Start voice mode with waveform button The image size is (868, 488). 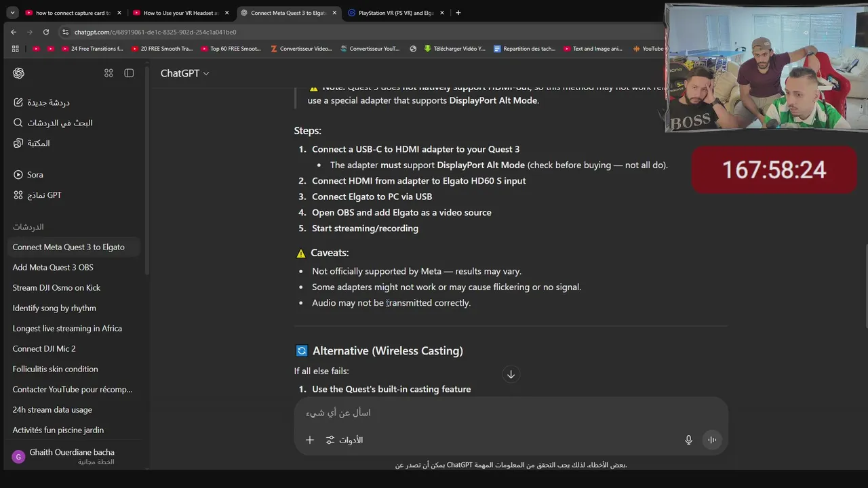[x=712, y=440]
